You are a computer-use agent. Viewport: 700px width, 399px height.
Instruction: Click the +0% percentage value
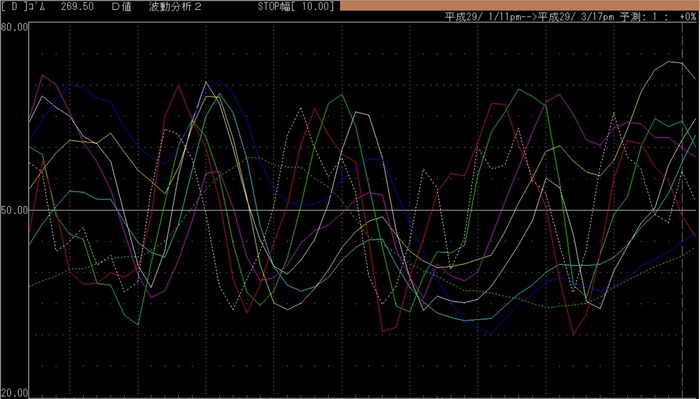[688, 17]
